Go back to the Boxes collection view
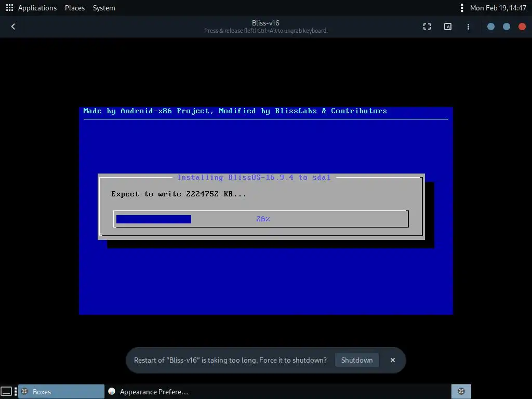This screenshot has width=532, height=399. (13, 26)
